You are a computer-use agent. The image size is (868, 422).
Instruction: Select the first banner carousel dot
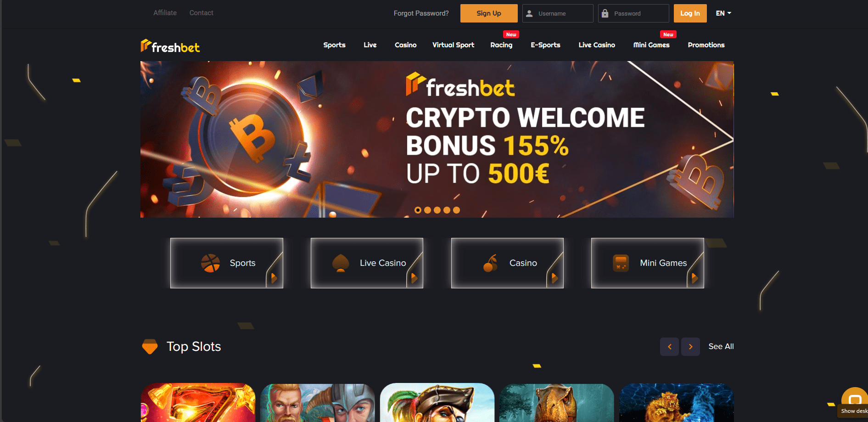tap(418, 210)
